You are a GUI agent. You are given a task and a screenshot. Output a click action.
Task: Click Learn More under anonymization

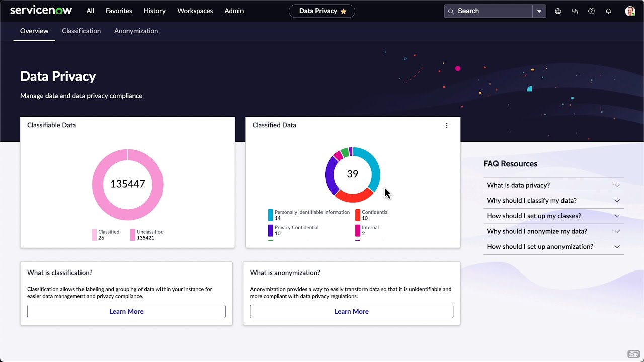352,311
